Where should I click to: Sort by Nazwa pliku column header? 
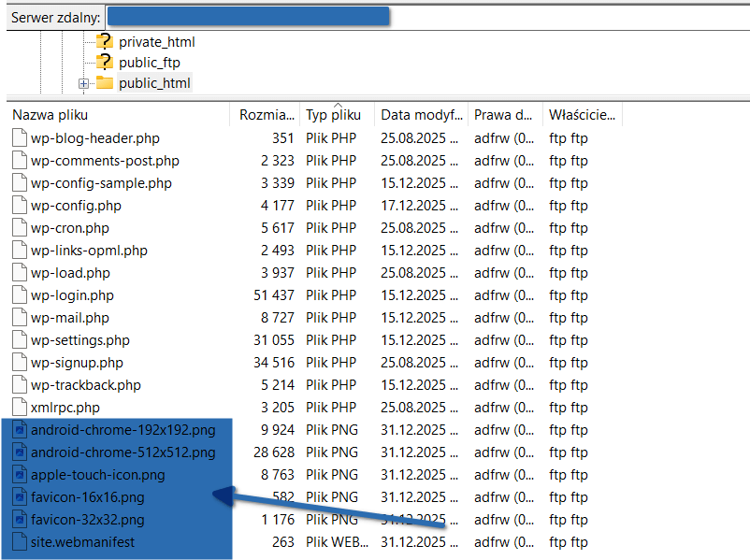tap(50, 115)
